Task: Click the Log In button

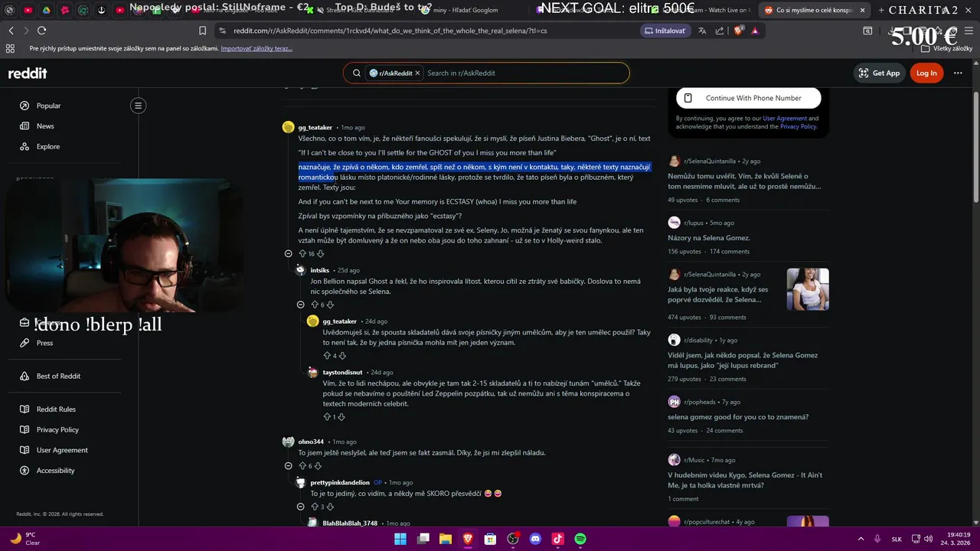Action: [x=926, y=73]
